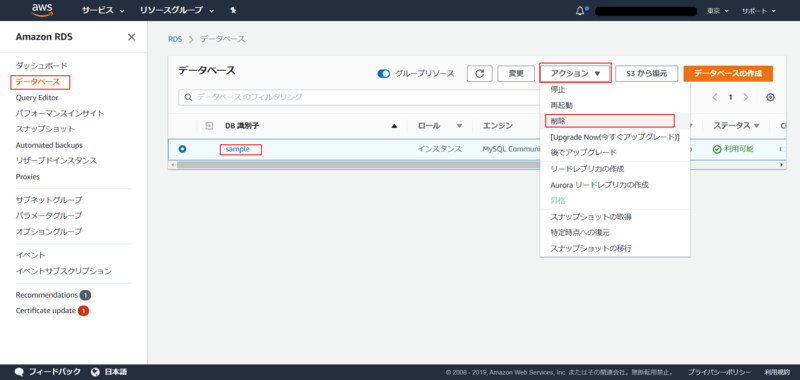Click the language globe icon

point(95,372)
